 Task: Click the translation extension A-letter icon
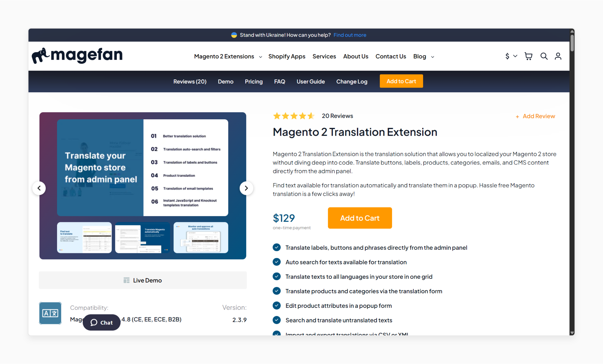(x=50, y=313)
